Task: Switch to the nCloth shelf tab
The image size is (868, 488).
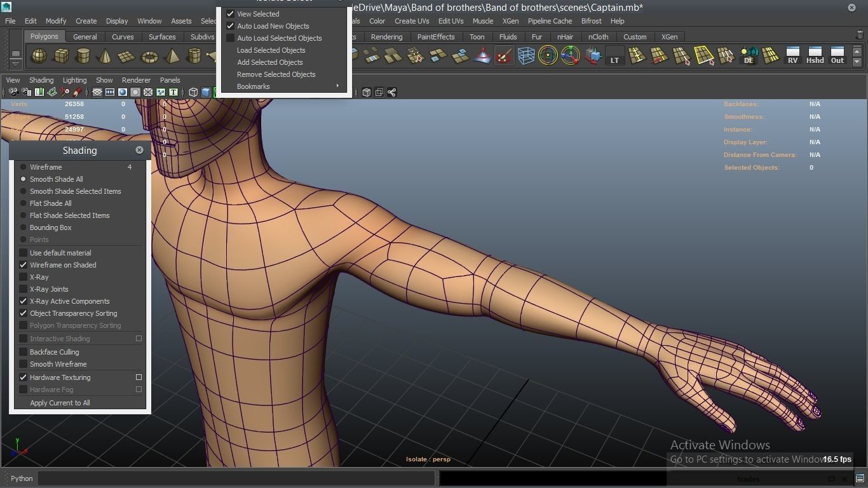Action: pyautogui.click(x=598, y=37)
